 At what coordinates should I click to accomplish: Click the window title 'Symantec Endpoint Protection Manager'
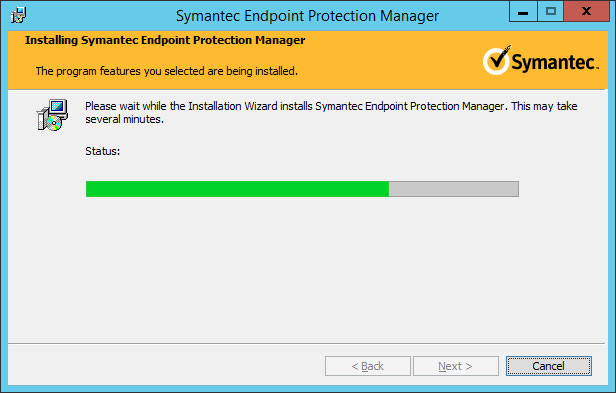307,16
